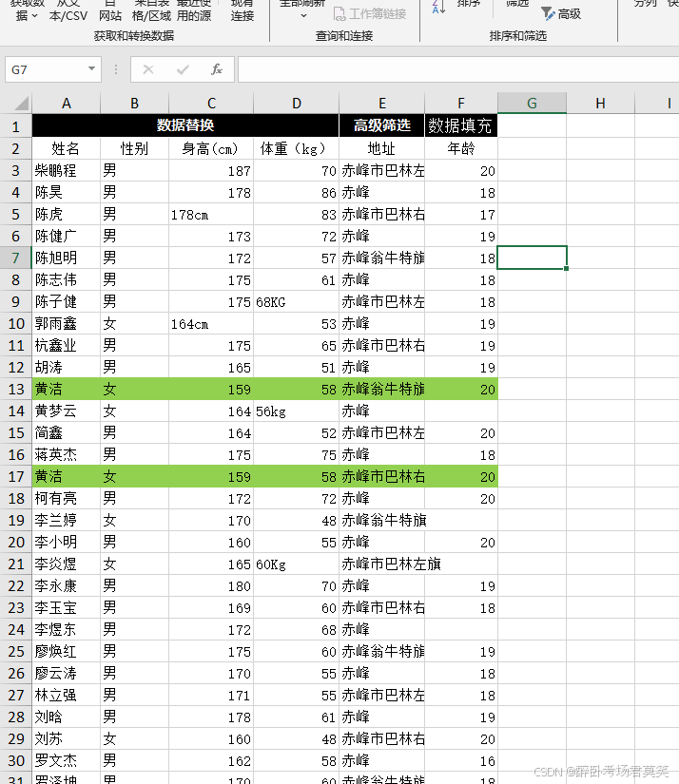Click the cell containing 178cm

tap(211, 215)
